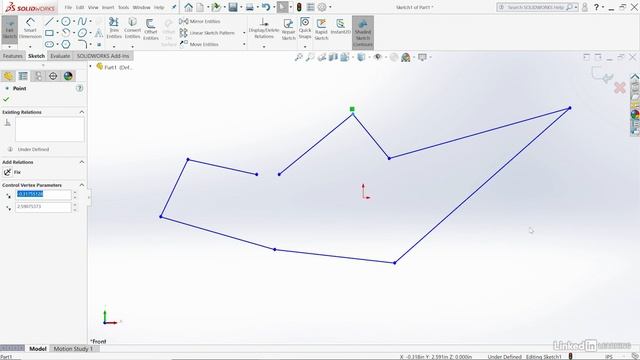Screen dimensions: 640x360
Task: Select the Corner Rectangle tool
Action: pos(49,33)
